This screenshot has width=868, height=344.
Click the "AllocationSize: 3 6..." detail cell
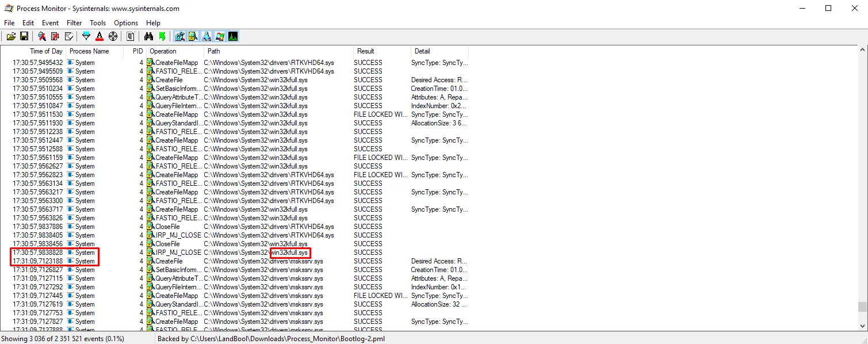[439, 123]
